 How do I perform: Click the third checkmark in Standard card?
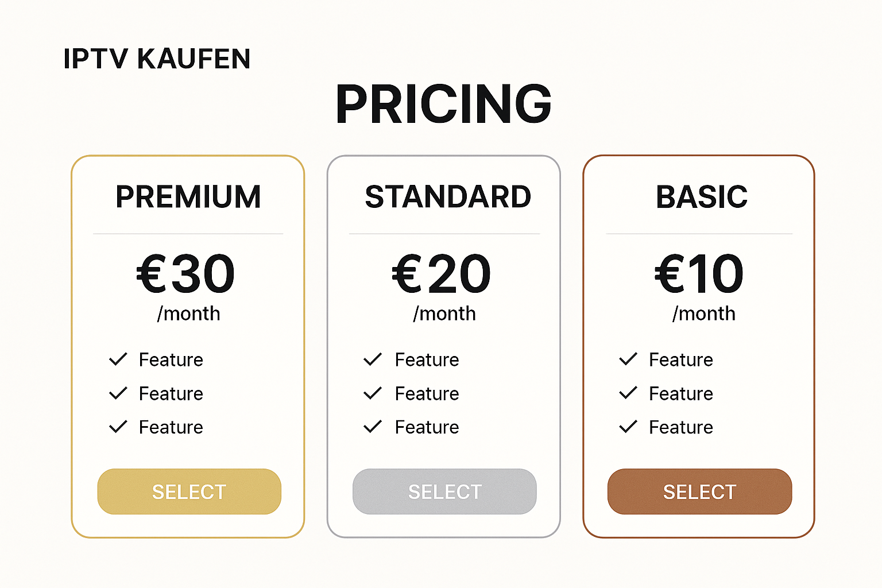[373, 427]
